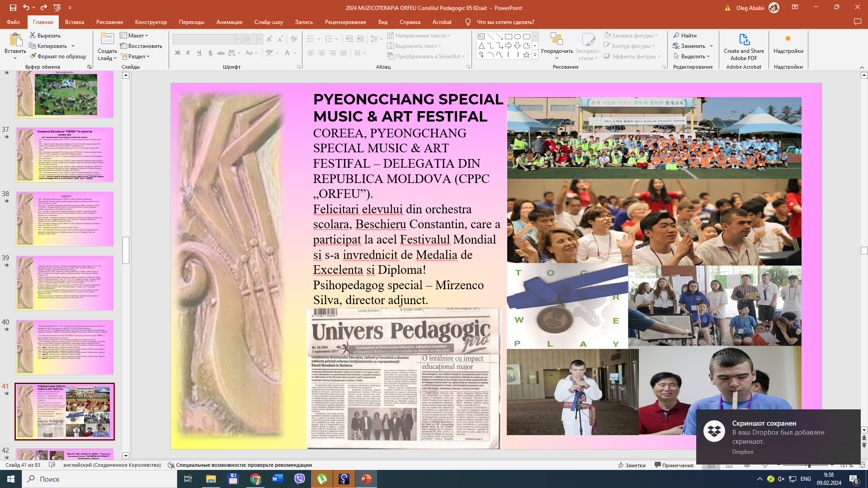Open Заливка фигуры shape fill menu
868x488 pixels.
pyautogui.click(x=631, y=35)
